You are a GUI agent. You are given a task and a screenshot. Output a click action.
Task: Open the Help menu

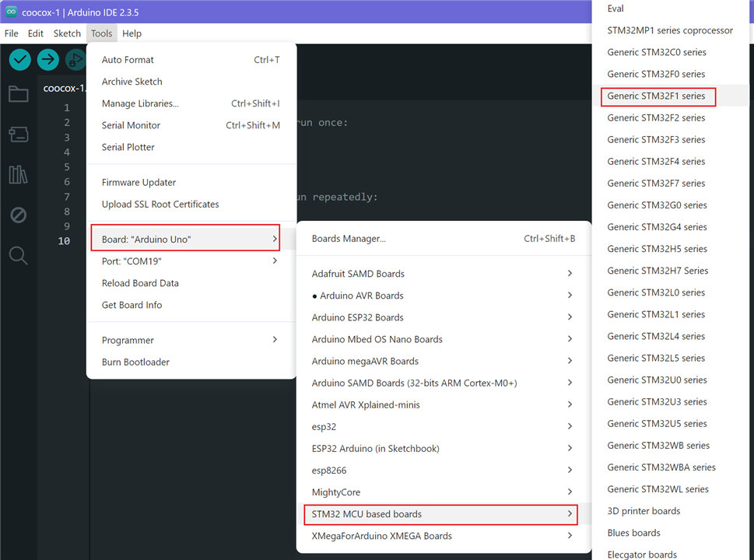pyautogui.click(x=132, y=33)
